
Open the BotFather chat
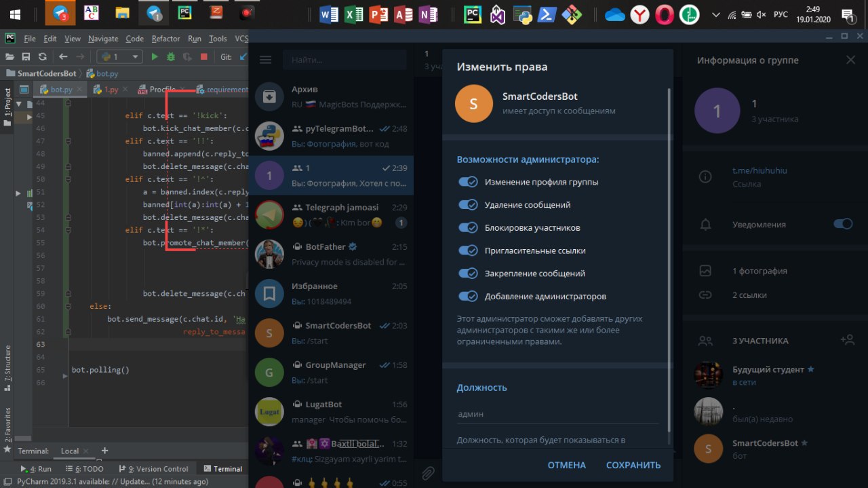point(331,254)
